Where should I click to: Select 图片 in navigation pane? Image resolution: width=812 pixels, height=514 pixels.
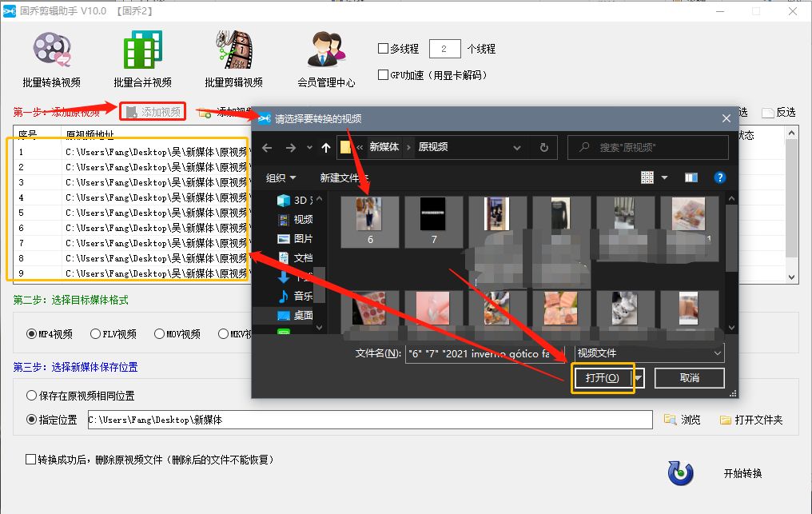[295, 239]
